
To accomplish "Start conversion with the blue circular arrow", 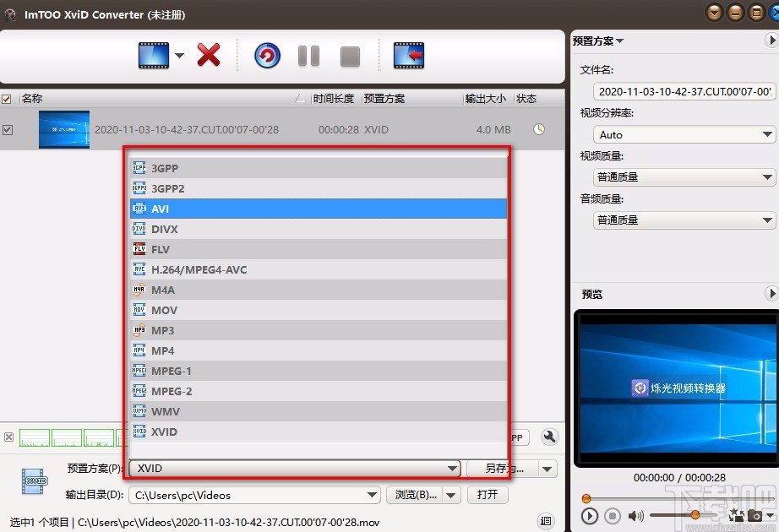I will coord(267,55).
